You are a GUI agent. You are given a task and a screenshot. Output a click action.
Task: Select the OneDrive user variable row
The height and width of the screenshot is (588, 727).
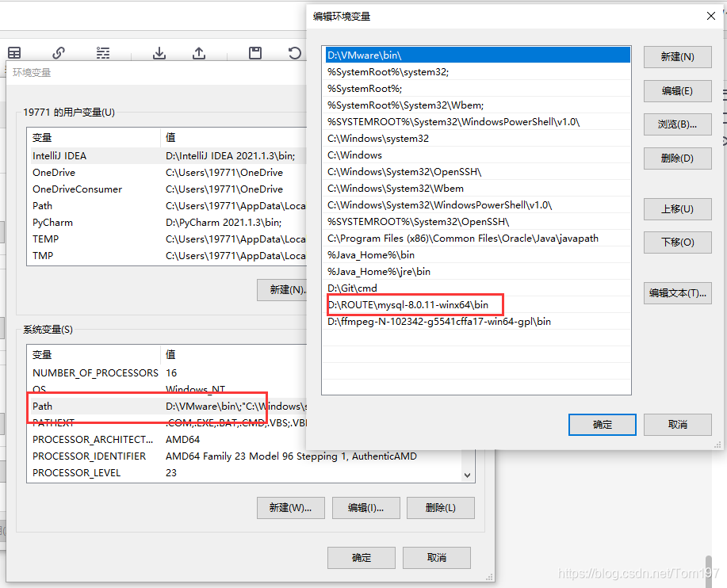[167, 173]
